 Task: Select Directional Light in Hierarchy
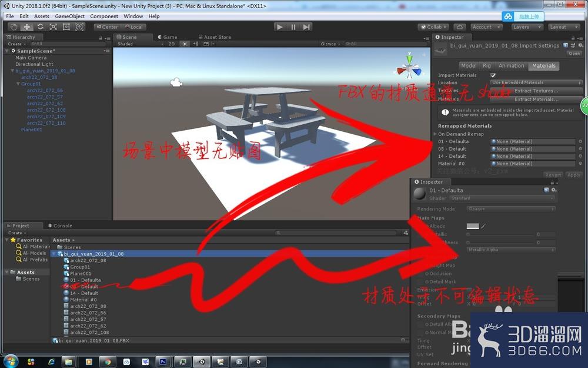(34, 64)
